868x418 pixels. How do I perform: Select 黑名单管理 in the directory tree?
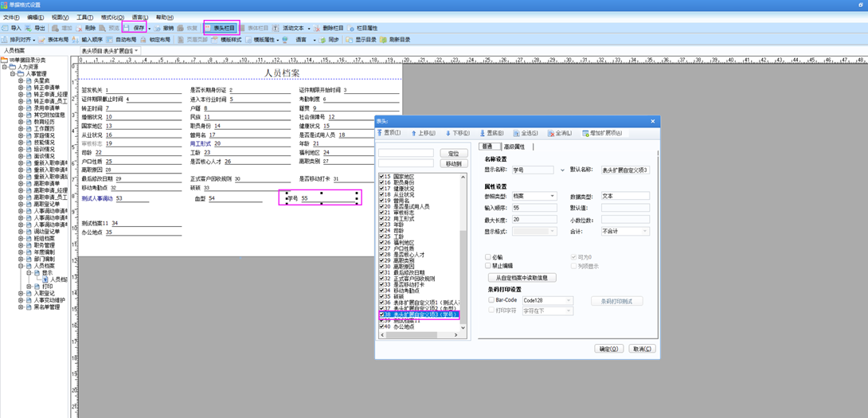click(48, 307)
